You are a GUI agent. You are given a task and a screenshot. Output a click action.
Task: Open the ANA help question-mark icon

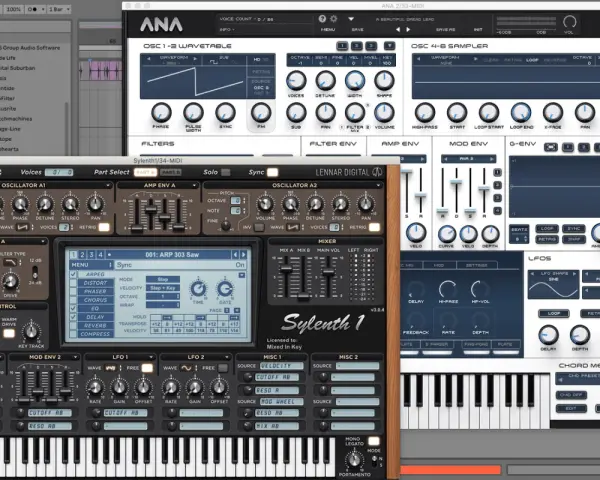(322, 19)
